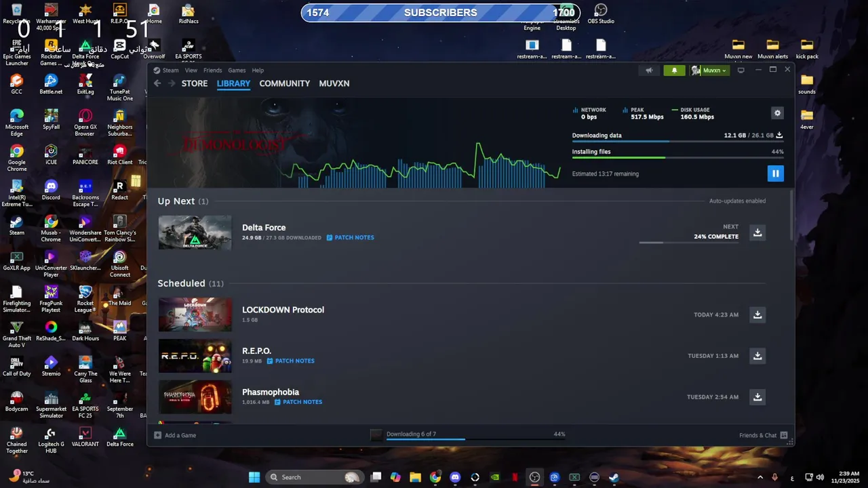Select the VALORANT desktop shortcut
Viewport: 868px width, 488px height.
85,437
